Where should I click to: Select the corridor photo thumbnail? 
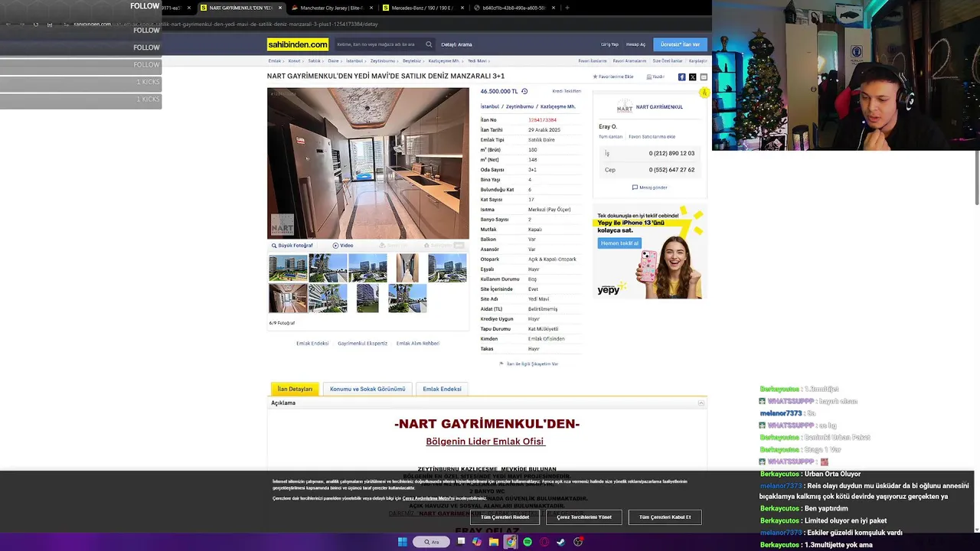click(407, 269)
